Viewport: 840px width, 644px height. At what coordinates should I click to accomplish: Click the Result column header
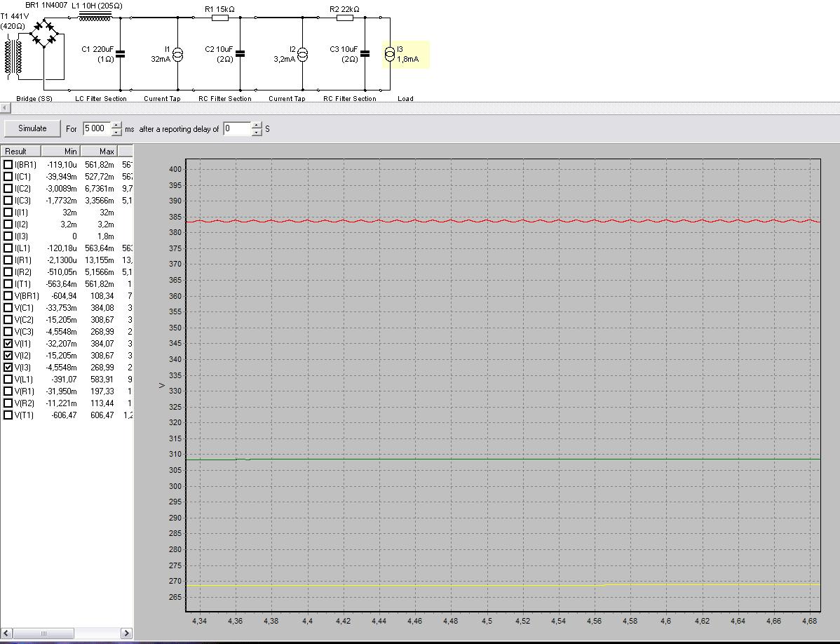pyautogui.click(x=21, y=151)
